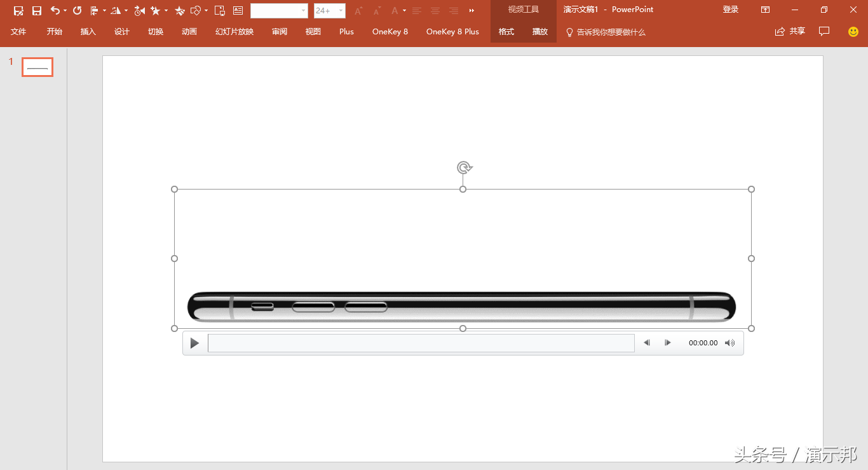Screen dimensions: 868x470
Task: Expand the font name dropdown arrow
Action: point(304,11)
